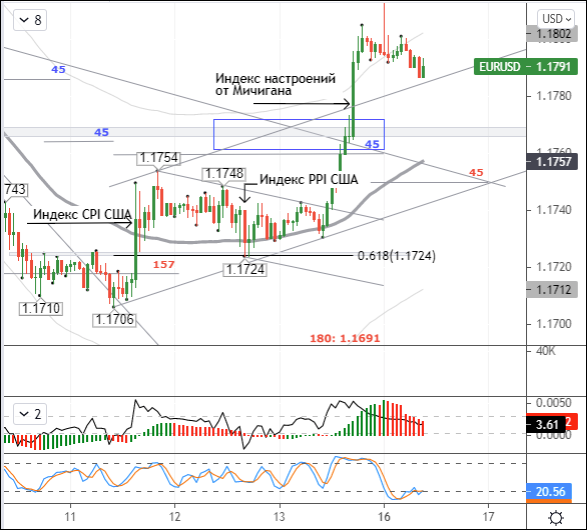Open chart settings gear icon
The width and height of the screenshot is (587, 530).
coord(556,518)
